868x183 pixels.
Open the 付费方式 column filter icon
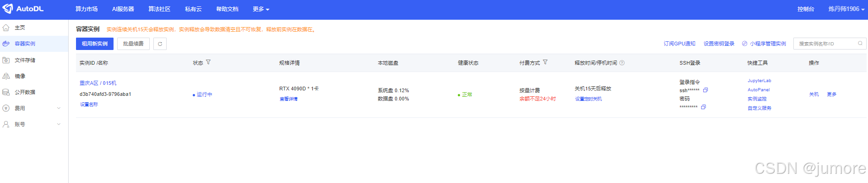[545, 62]
